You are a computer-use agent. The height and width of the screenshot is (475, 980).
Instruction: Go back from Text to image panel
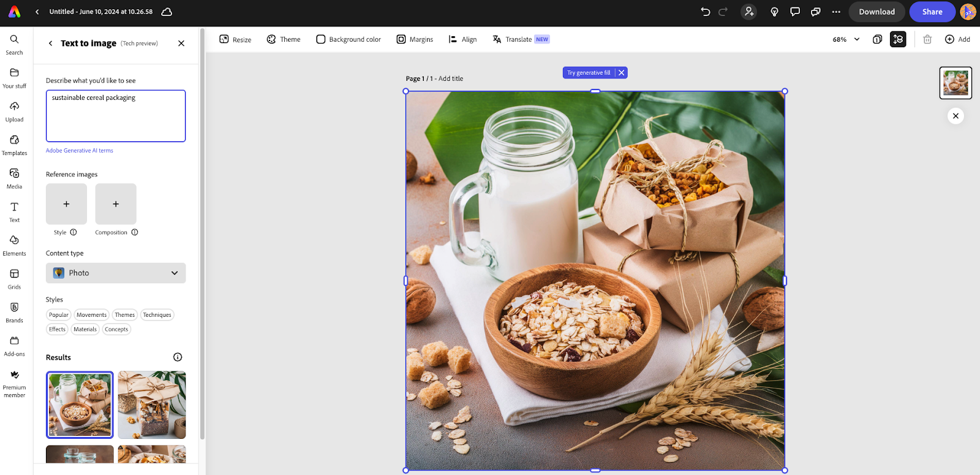pos(50,44)
